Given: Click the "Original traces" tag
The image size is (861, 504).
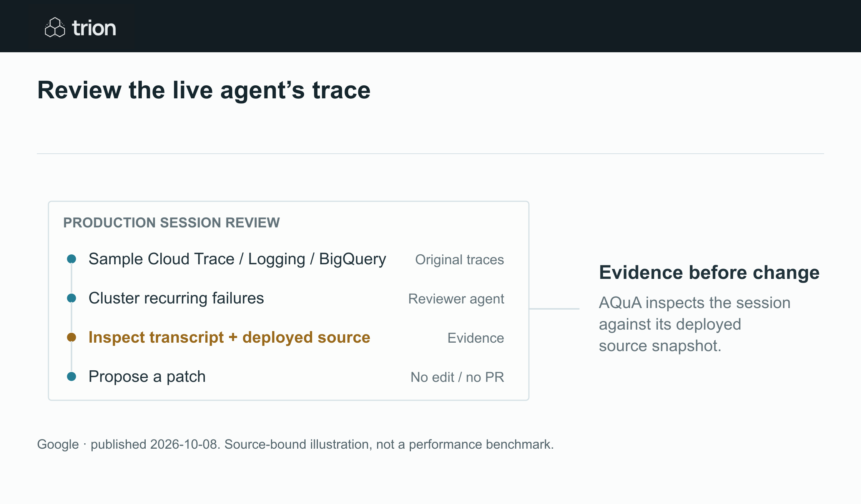Looking at the screenshot, I should click(459, 260).
